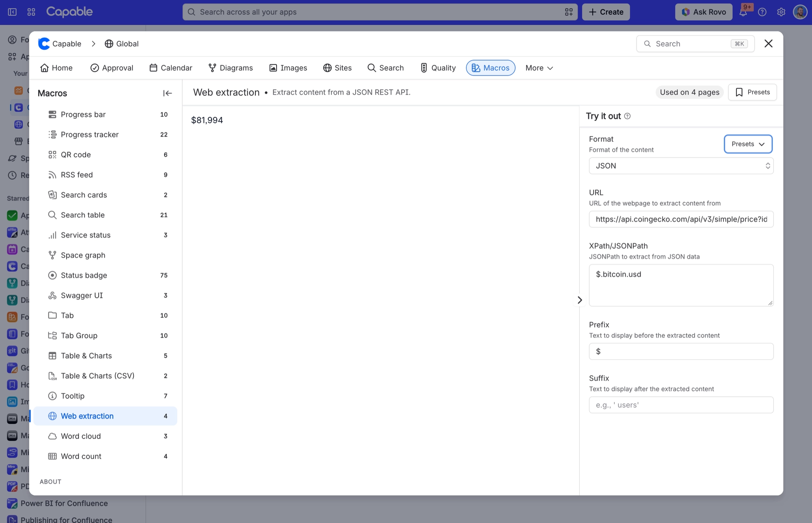Click the Suffix input field
This screenshot has width=812, height=523.
click(681, 405)
